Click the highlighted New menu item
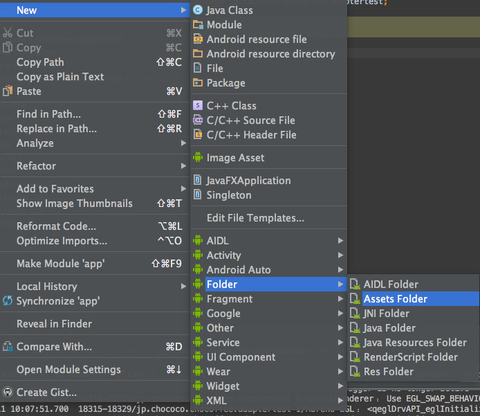The height and width of the screenshot is (416, 480). pos(95,10)
